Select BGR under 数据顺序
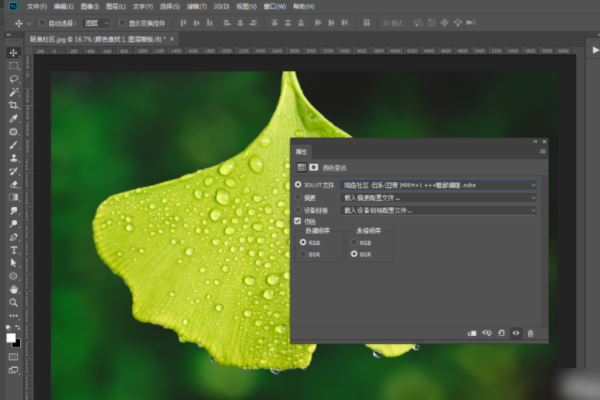 (303, 254)
